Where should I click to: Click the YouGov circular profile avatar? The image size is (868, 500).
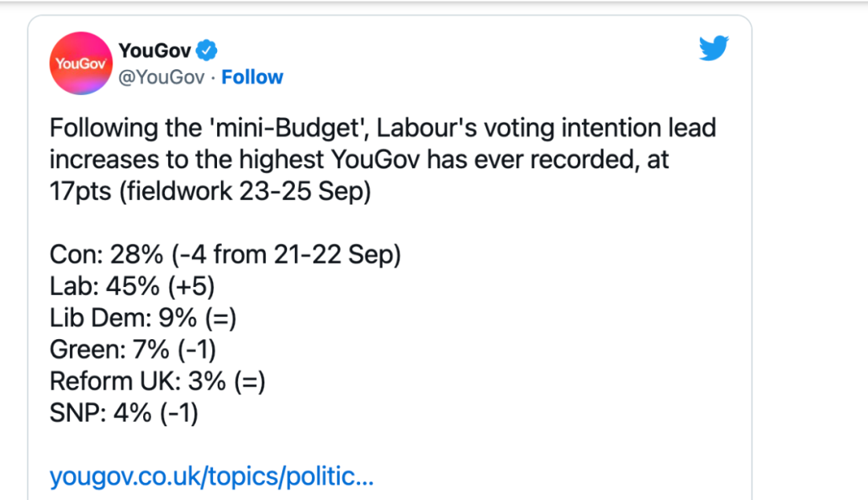click(81, 64)
